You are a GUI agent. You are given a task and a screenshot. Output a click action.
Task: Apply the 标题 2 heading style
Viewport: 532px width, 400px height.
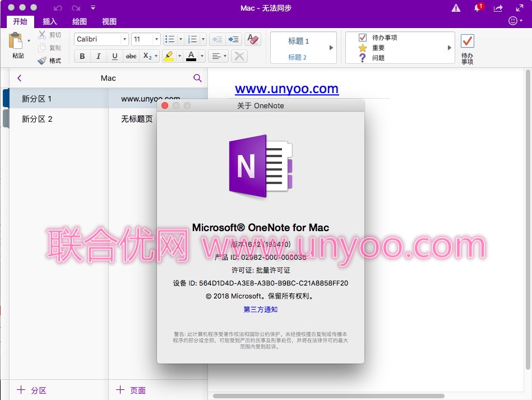pos(297,57)
